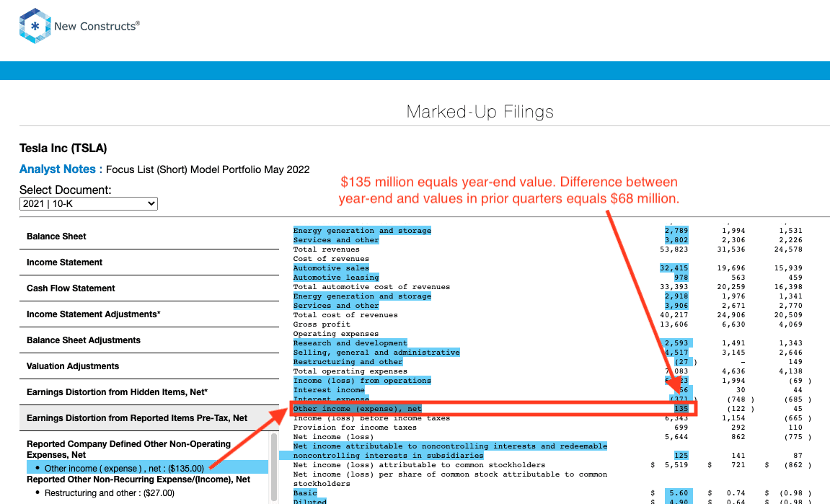Click the highlighted 125 noncontrolling interests value
The height and width of the screenshot is (504, 830).
tap(681, 455)
